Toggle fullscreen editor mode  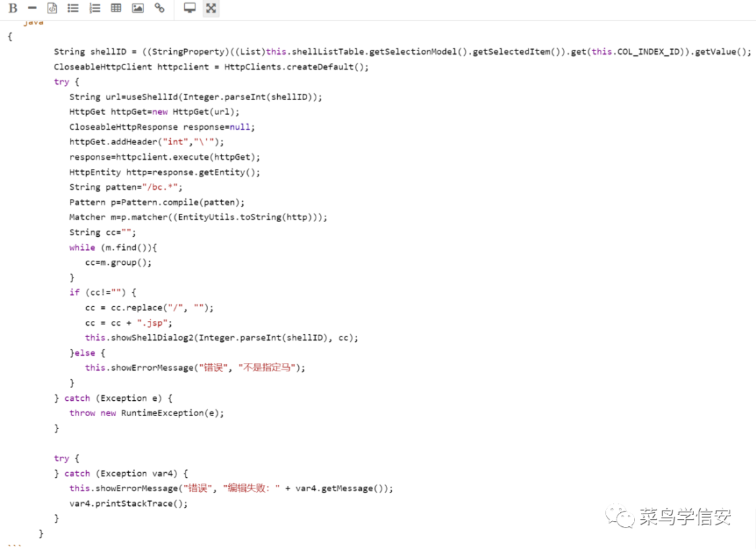(x=211, y=8)
